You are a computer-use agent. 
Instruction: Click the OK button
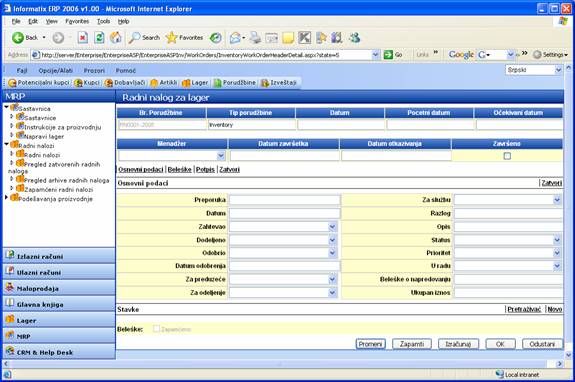pyautogui.click(x=501, y=344)
